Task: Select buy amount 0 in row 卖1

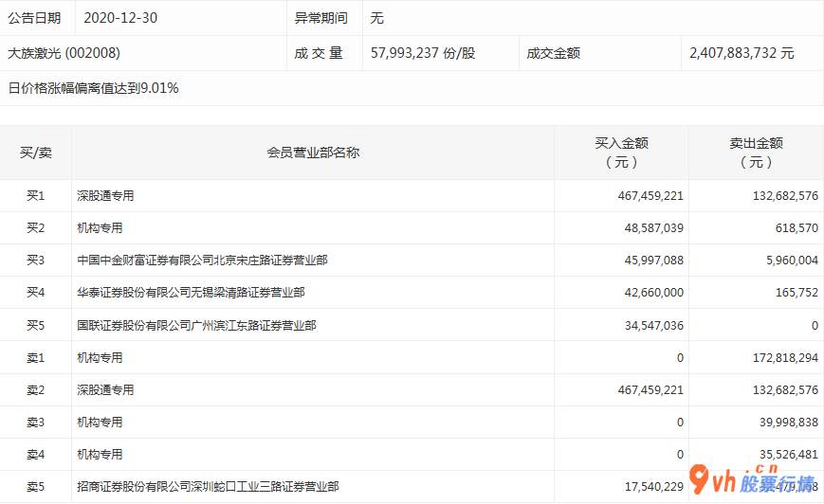Action: [x=680, y=357]
